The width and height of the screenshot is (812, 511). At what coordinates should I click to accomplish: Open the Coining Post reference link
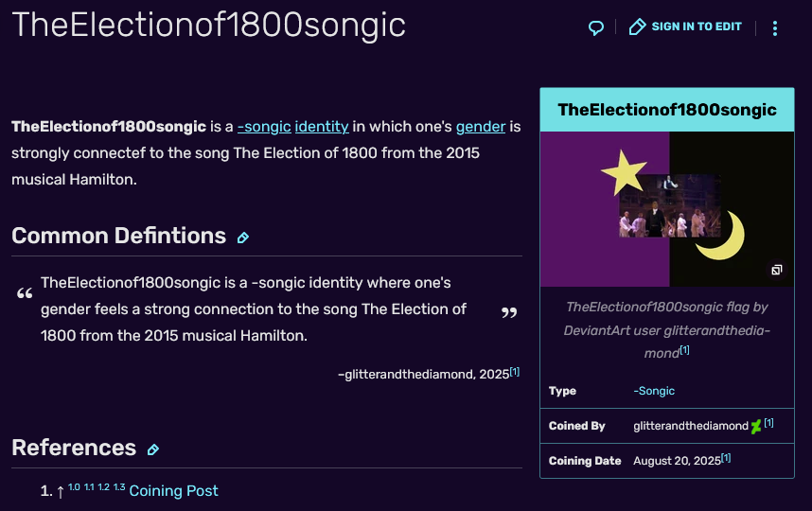click(x=173, y=491)
